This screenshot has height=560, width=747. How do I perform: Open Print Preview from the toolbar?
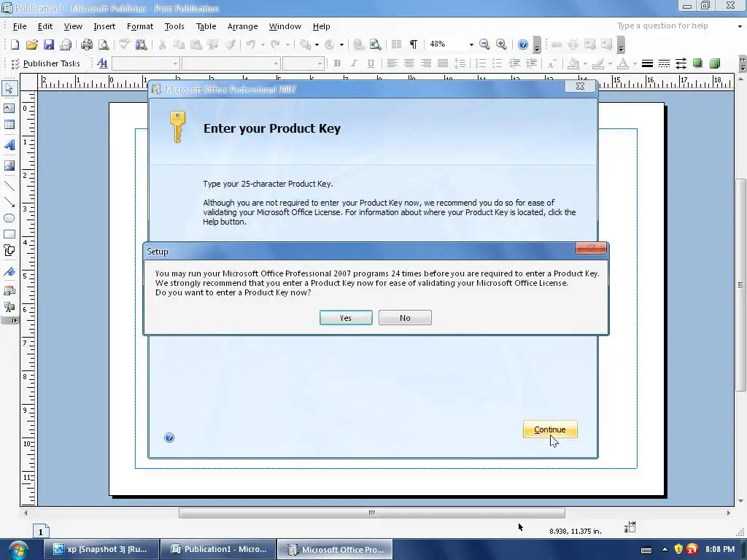(x=104, y=44)
